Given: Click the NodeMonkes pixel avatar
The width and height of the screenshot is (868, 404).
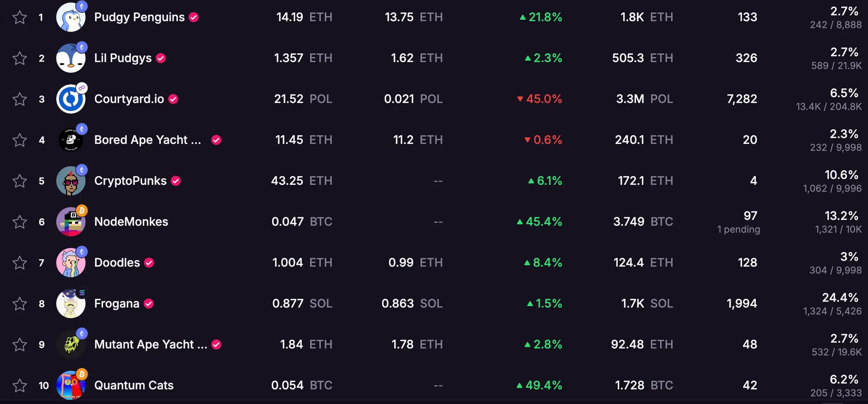Looking at the screenshot, I should tap(71, 222).
